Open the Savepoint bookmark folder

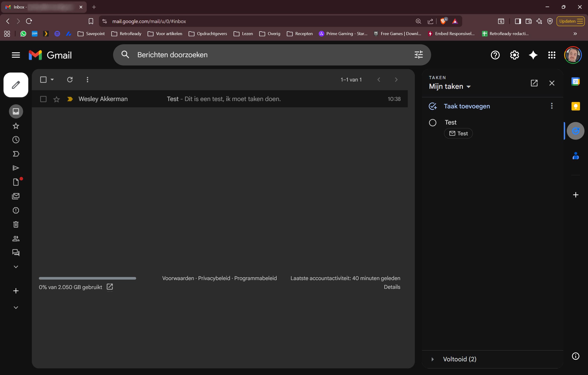tap(91, 34)
